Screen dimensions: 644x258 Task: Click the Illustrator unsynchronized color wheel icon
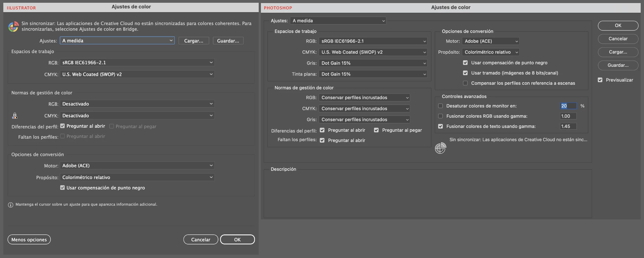coord(13,27)
